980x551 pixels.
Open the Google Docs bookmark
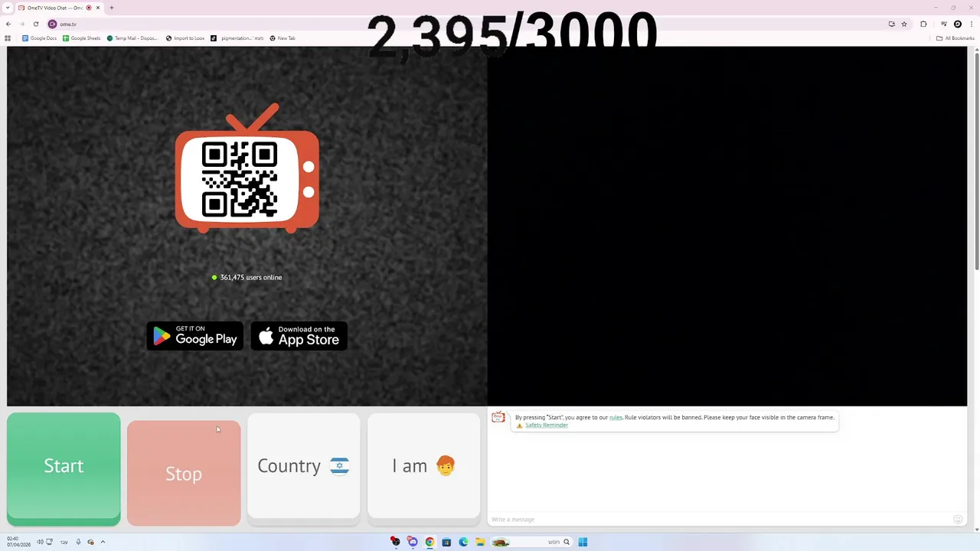[40, 38]
